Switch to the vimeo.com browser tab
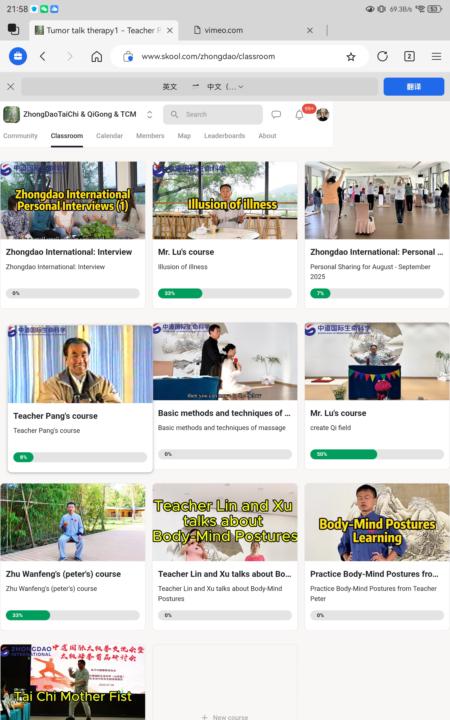 coord(224,30)
